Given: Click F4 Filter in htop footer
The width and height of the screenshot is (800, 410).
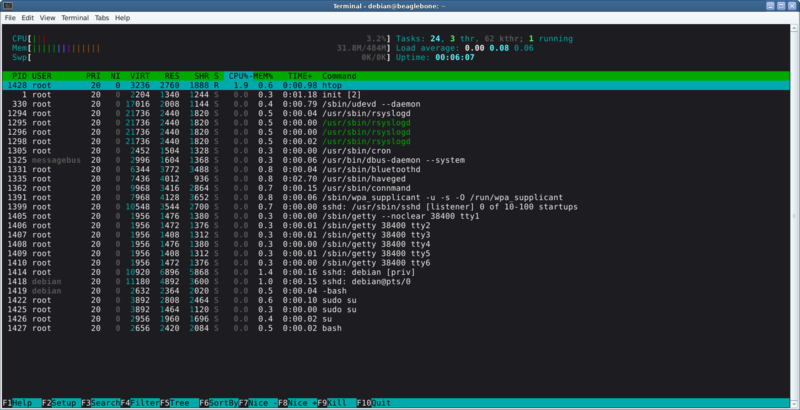Looking at the screenshot, I should point(140,402).
